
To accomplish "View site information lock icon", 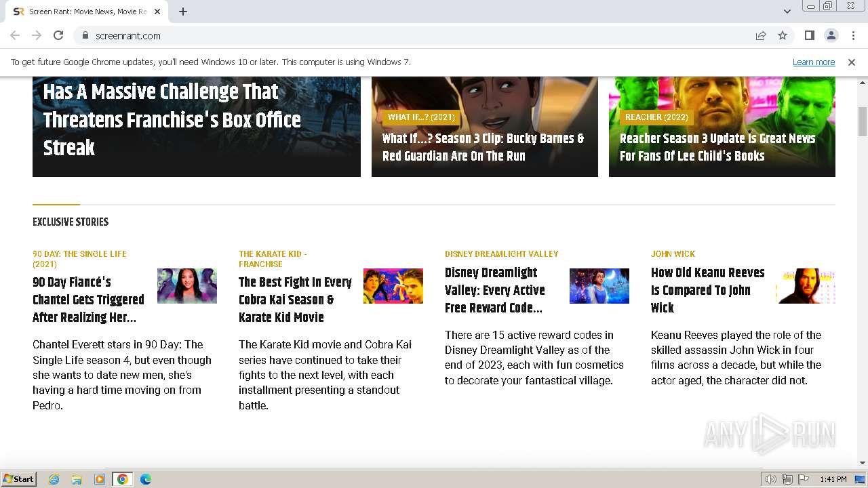I will click(85, 35).
